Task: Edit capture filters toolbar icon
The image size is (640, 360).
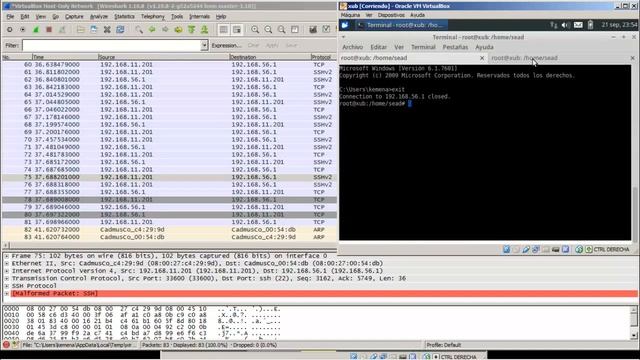Action: [x=313, y=29]
